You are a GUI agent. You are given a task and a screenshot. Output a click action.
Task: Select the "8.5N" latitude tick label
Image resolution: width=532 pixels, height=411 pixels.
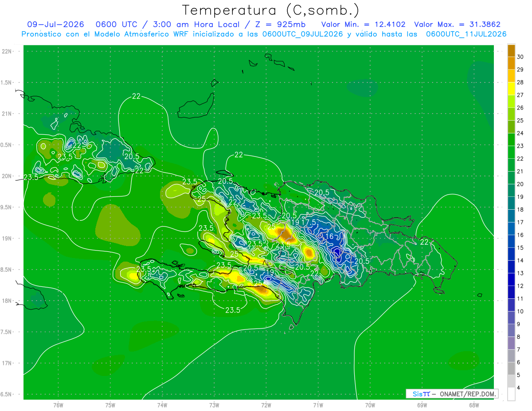[x=7, y=270]
